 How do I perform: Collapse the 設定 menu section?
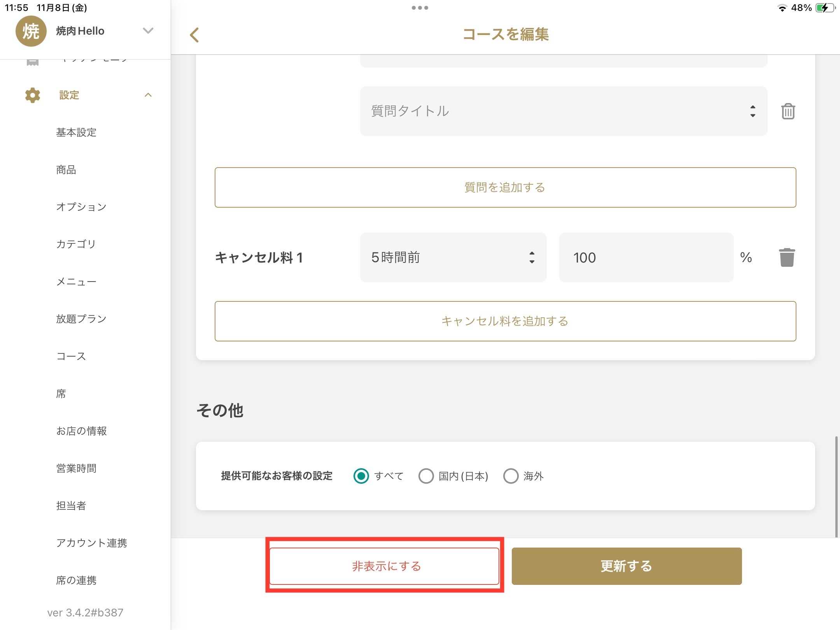pos(148,95)
